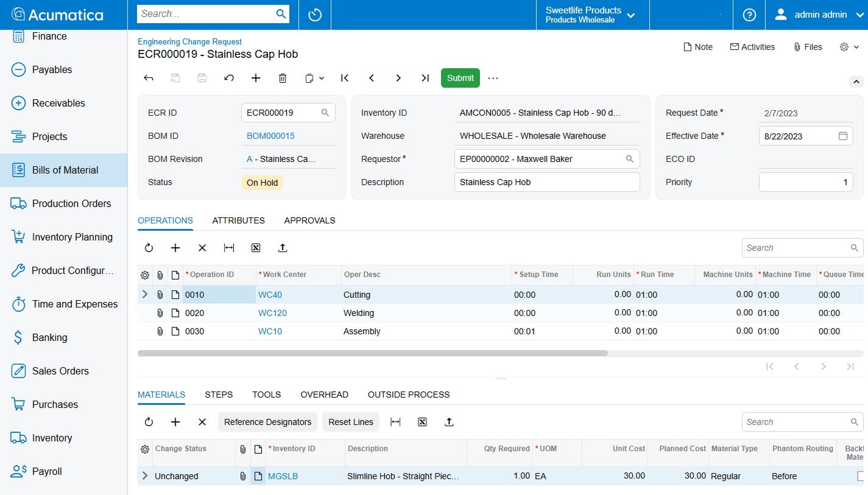Open the BOM000015 bill of material link
This screenshot has width=868, height=495.
pyautogui.click(x=270, y=136)
